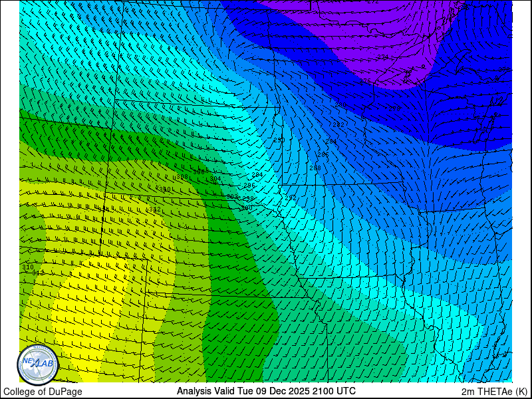
Task: Select the 306 contour label
Action: [199, 172]
